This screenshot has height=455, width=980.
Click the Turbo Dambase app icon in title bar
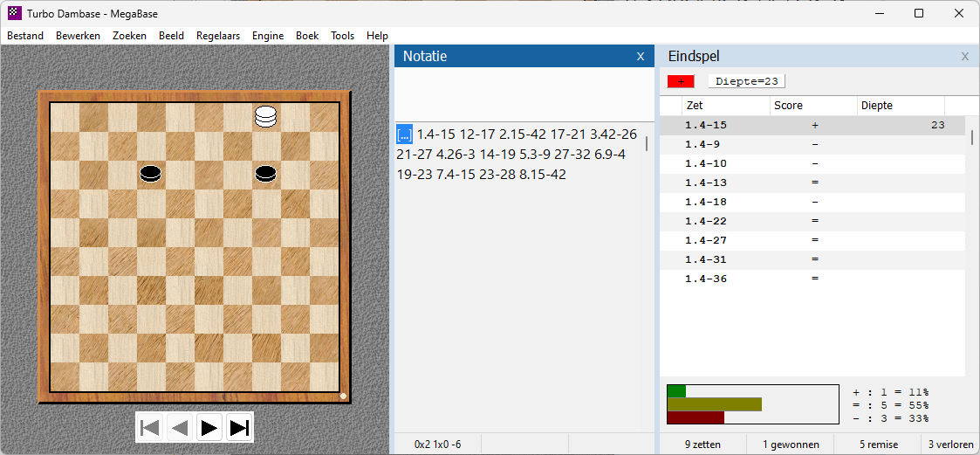coord(15,13)
